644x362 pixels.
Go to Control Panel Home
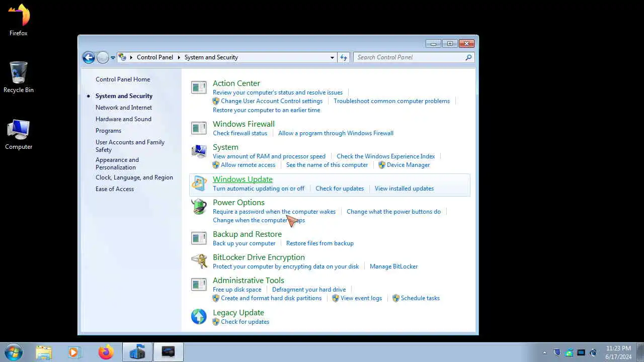click(x=123, y=79)
